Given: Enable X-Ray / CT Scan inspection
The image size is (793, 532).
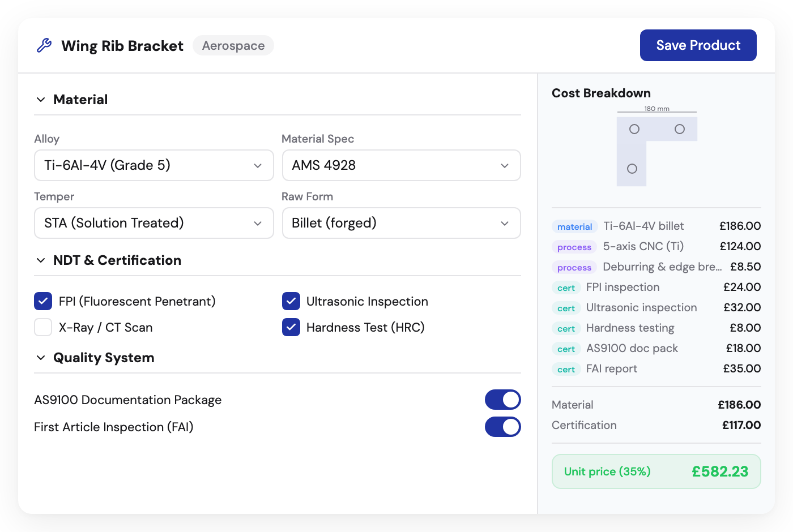Looking at the screenshot, I should pyautogui.click(x=43, y=327).
